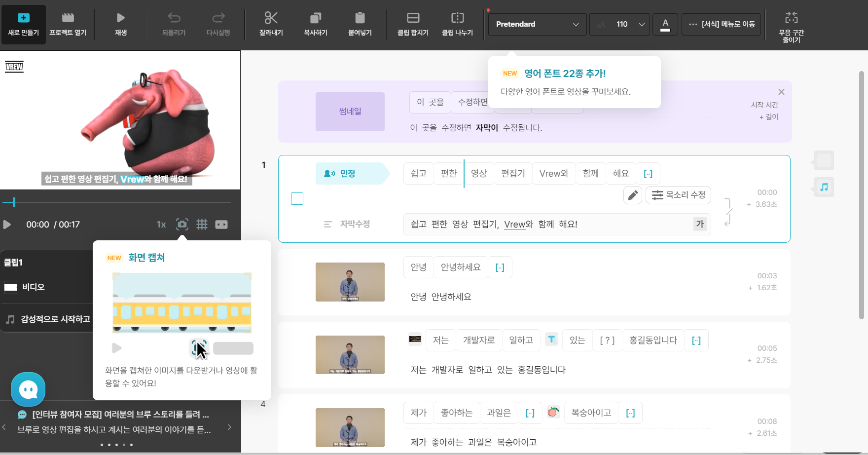Click the preview play button under video
Screen dimensions: 868x455
(7, 225)
